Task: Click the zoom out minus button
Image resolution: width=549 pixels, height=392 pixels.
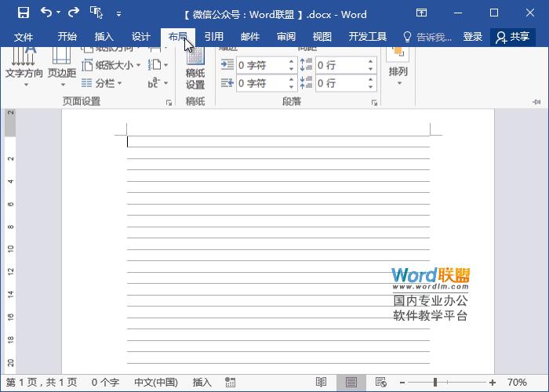Action: pos(402,383)
